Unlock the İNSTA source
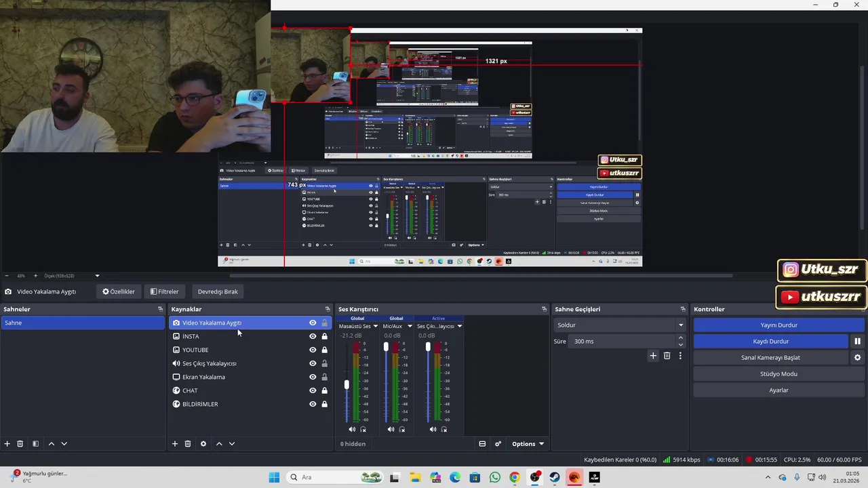The height and width of the screenshot is (488, 868). 324,336
